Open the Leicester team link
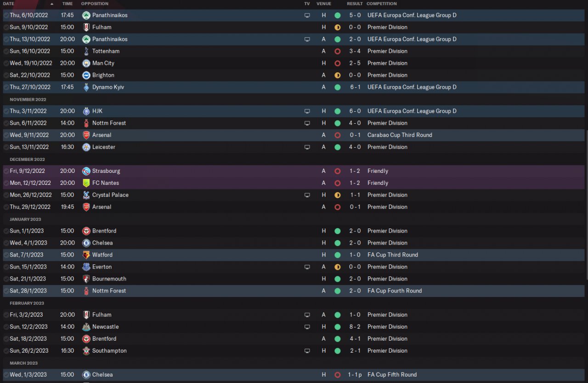 point(103,147)
